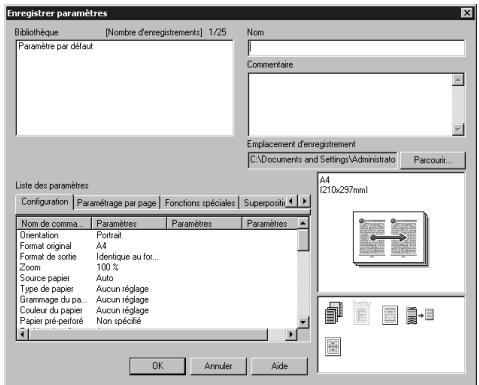The width and height of the screenshot is (479, 385).
Task: Click the first Paramètres column header
Action: click(129, 223)
